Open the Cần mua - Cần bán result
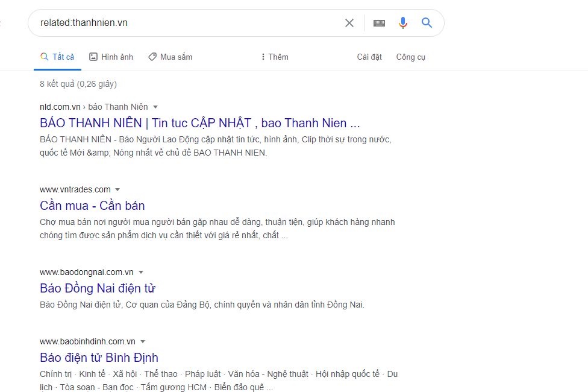The width and height of the screenshot is (588, 392). tap(92, 206)
